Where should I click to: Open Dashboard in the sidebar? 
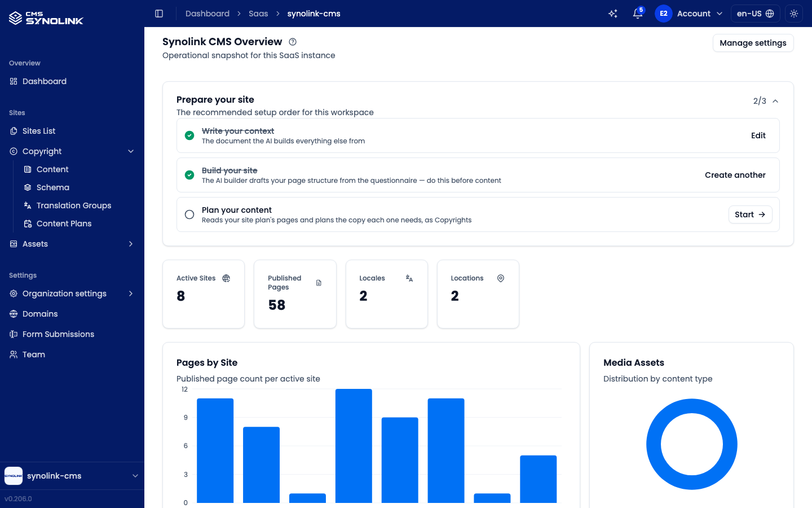(72, 81)
